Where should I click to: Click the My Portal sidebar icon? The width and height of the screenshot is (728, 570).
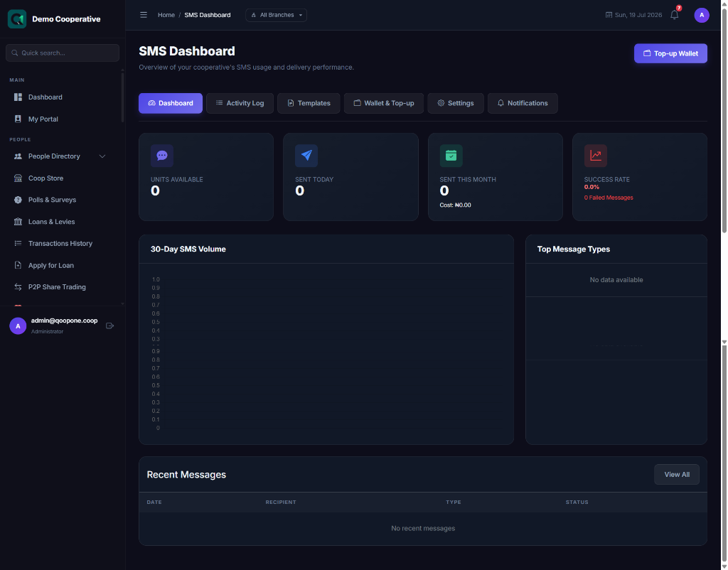tap(18, 119)
